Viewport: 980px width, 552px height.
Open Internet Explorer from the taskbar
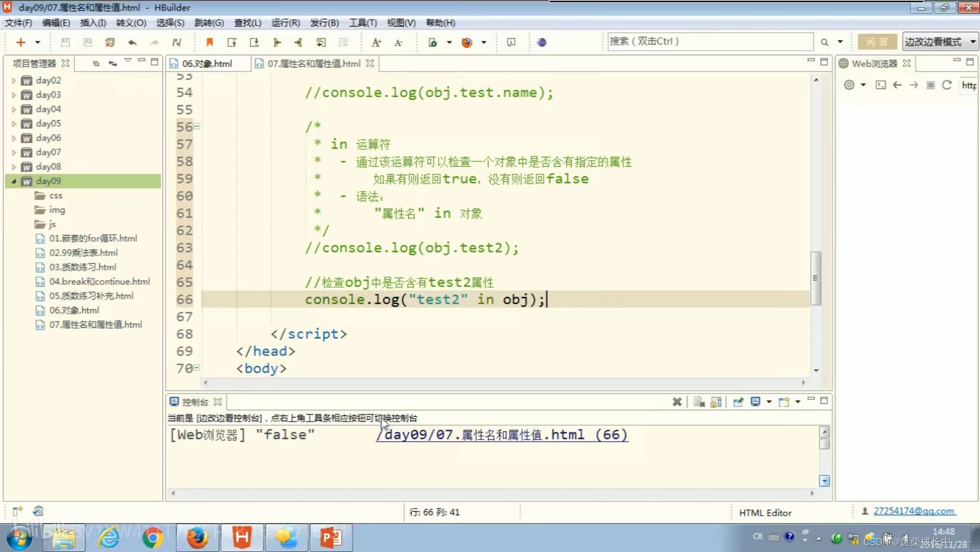click(x=109, y=538)
